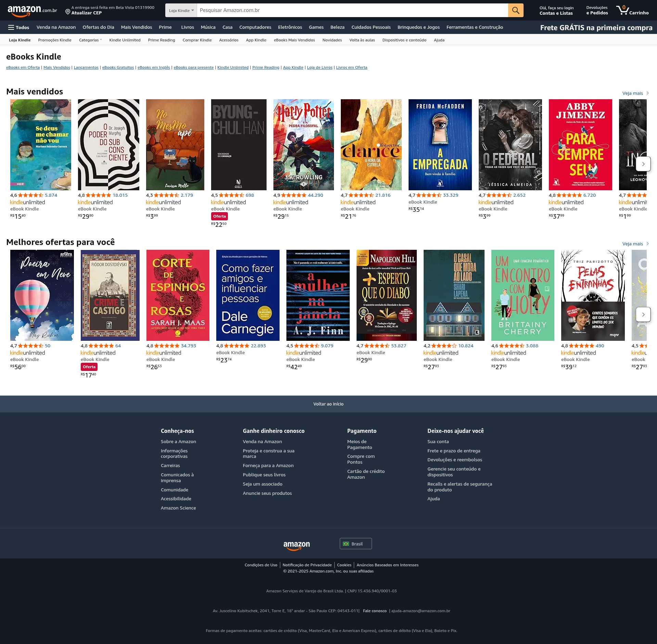Select Livros in the navigation bar

[188, 27]
